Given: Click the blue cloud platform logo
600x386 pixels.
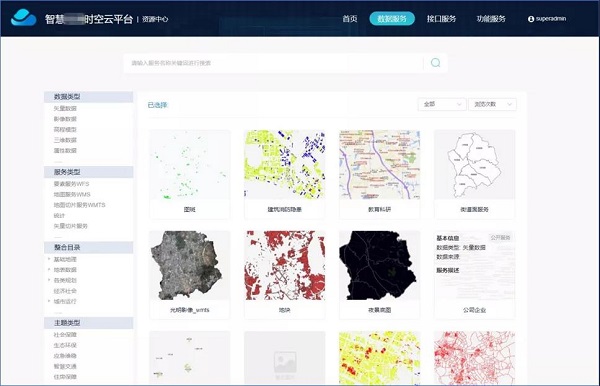Looking at the screenshot, I should pyautogui.click(x=23, y=18).
